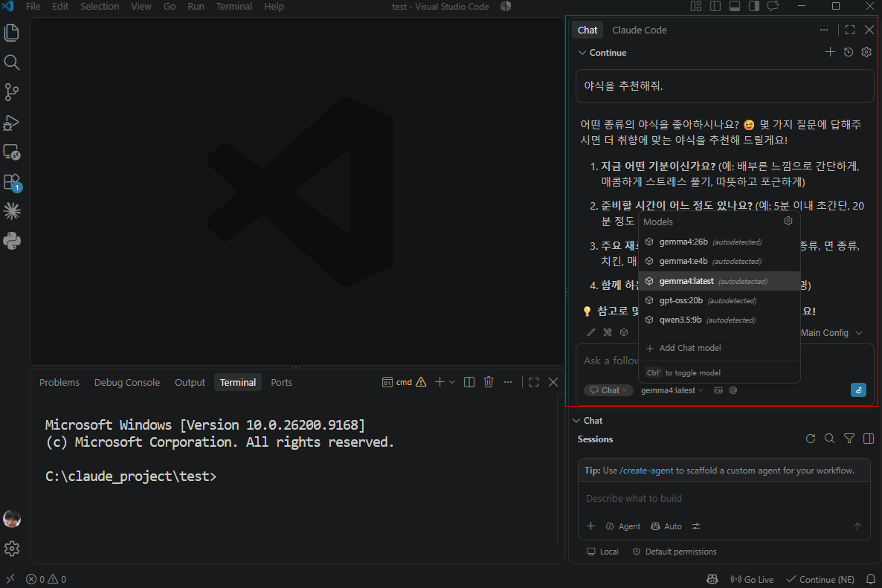Screen dimensions: 882x588
Task: Click Add Chat model
Action: coord(719,348)
